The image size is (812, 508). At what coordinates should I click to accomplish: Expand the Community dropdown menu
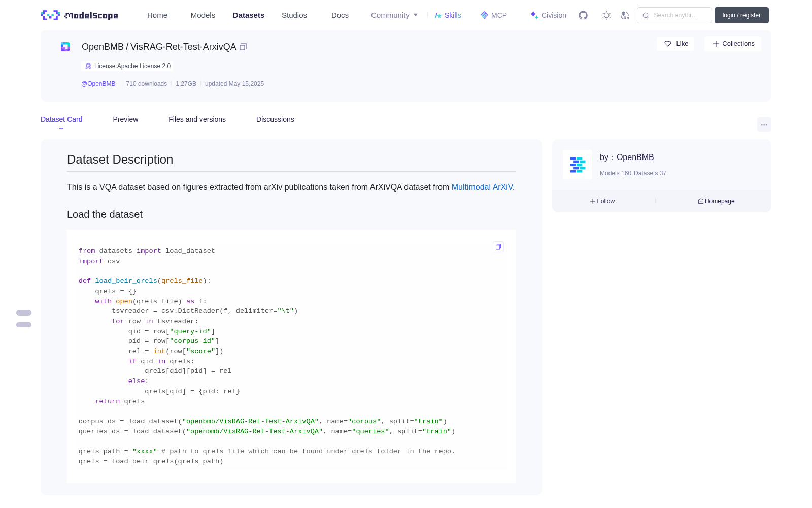(x=394, y=15)
